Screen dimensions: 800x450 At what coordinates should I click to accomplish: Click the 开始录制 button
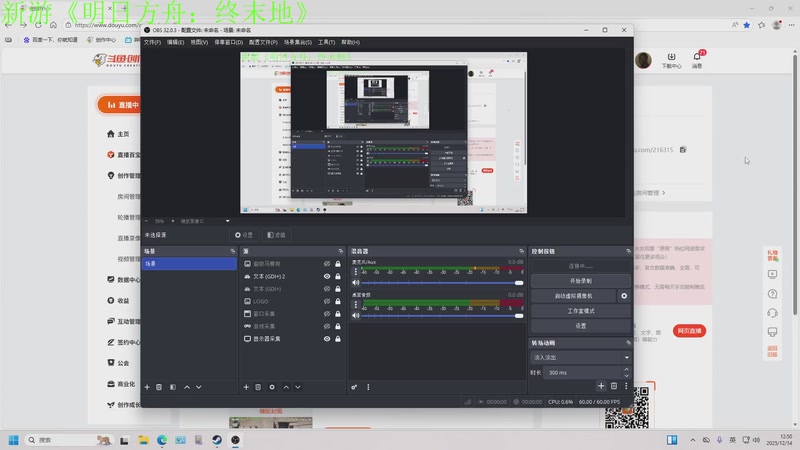tap(581, 281)
